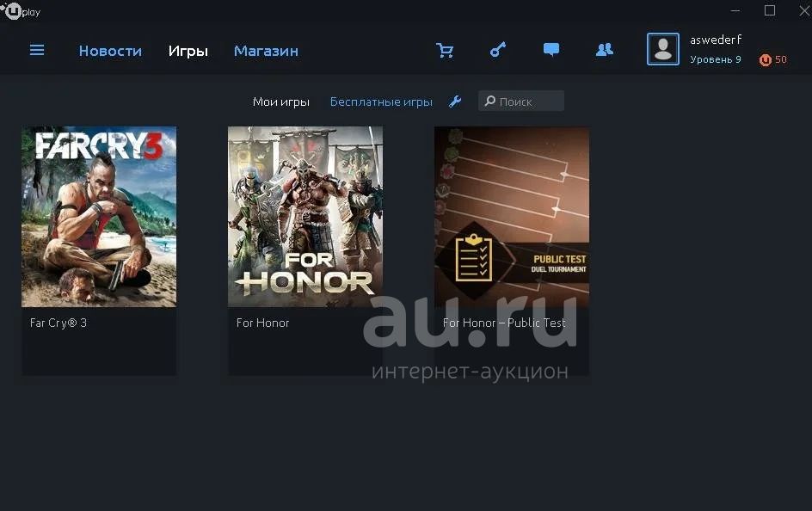Image resolution: width=812 pixels, height=511 pixels.
Task: Click the For Honor – Public Test title
Action: (x=504, y=323)
